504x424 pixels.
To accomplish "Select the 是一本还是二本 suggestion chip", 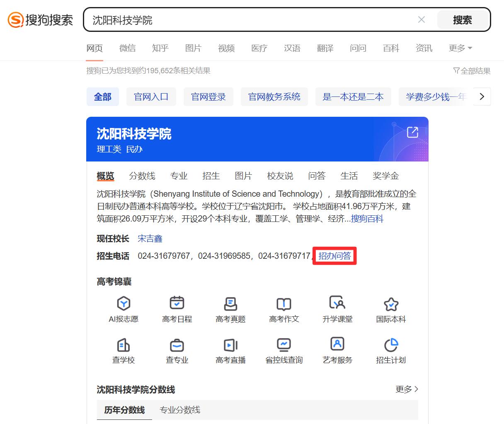I will [x=353, y=97].
